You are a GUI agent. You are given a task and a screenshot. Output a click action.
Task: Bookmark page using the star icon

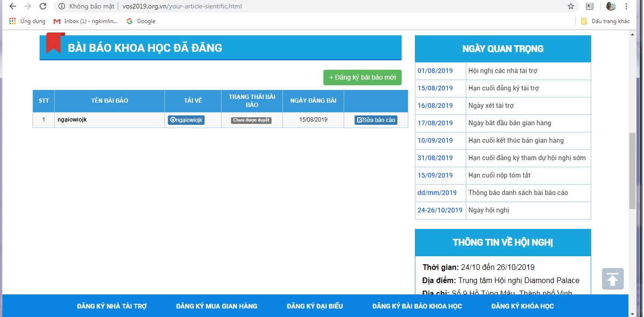pos(570,6)
